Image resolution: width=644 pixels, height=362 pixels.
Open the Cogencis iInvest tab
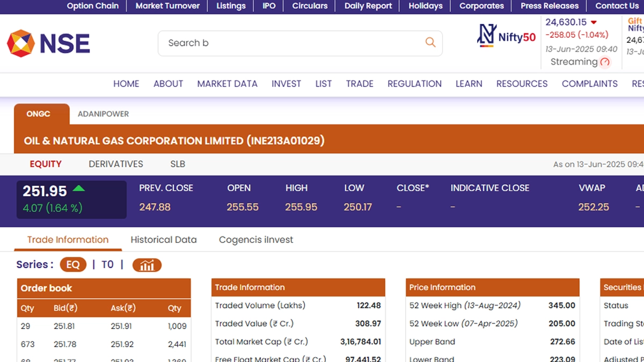(256, 240)
